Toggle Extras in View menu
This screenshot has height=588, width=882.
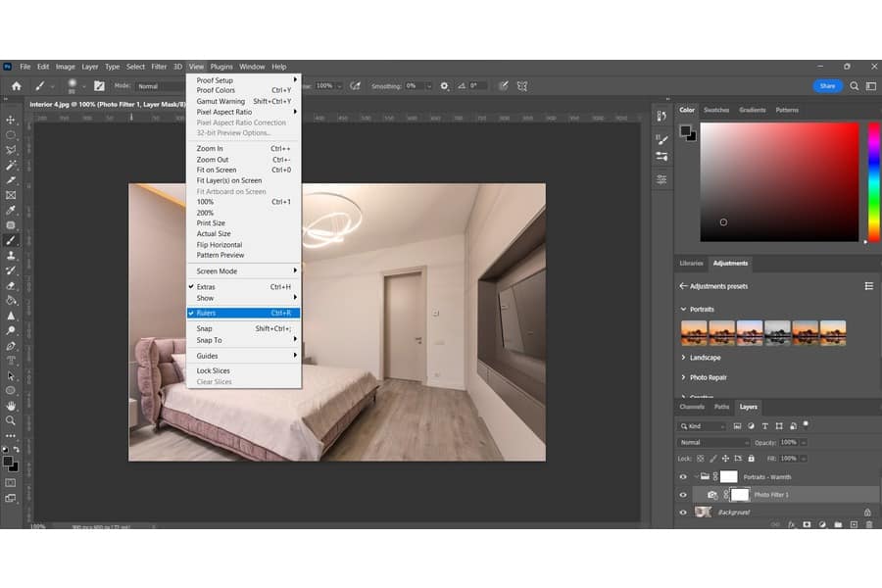(x=244, y=287)
